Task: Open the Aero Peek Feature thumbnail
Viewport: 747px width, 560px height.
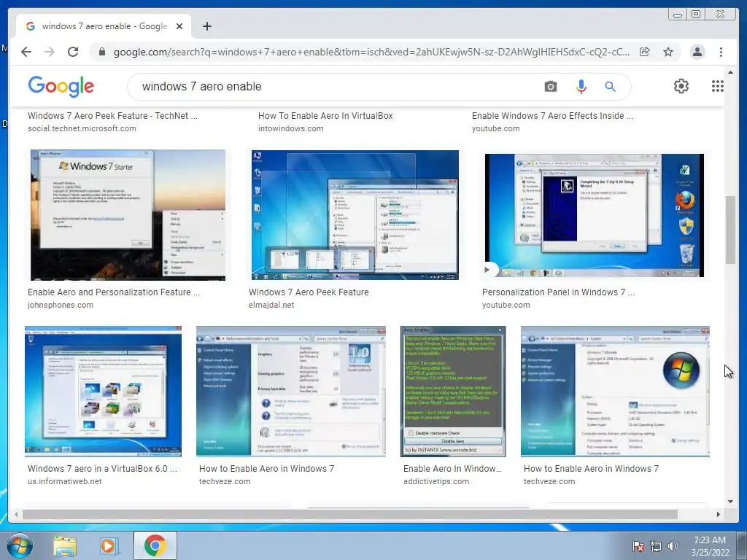Action: point(355,215)
